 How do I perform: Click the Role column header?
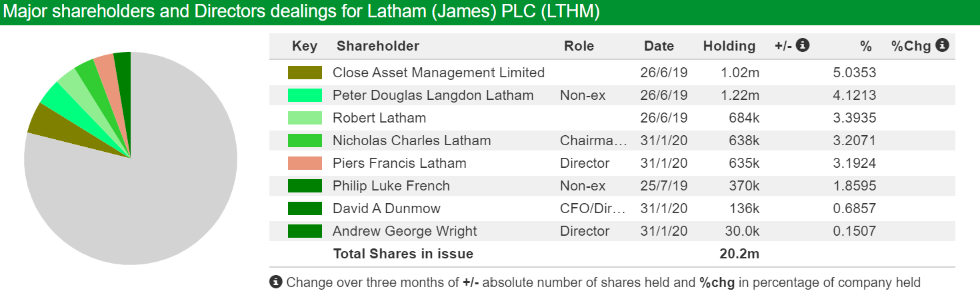(579, 46)
